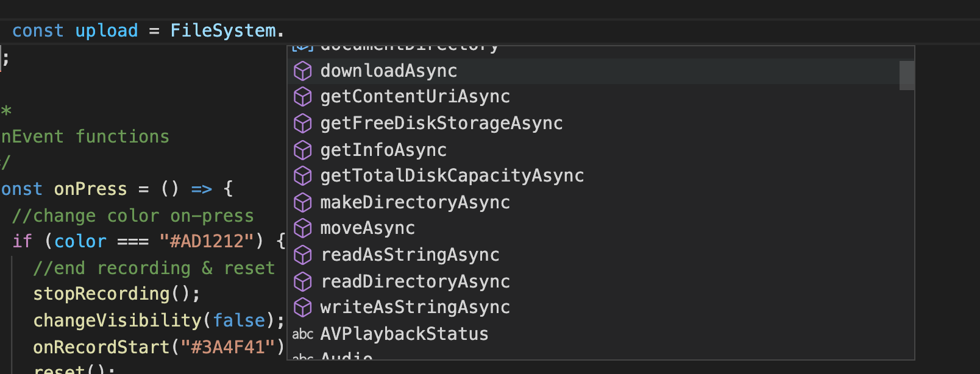The image size is (980, 374).
Task: Click the cube icon beside downloadAsync
Action: point(303,71)
